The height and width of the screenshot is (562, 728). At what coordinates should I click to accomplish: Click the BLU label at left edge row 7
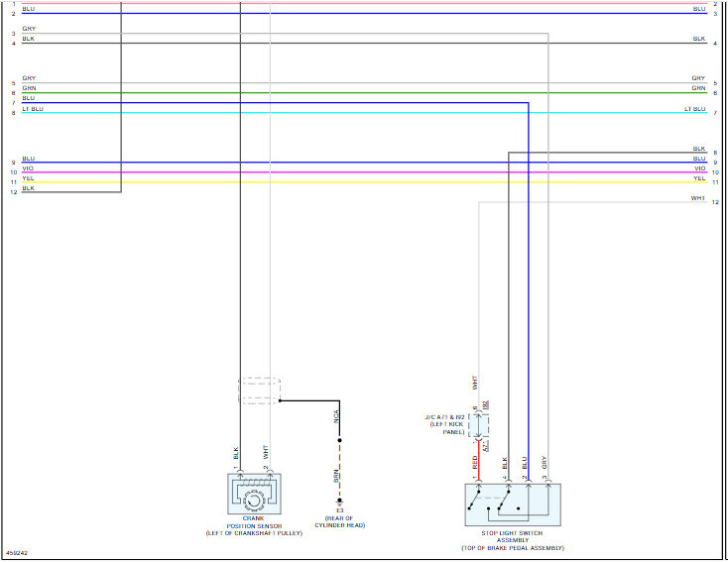(x=28, y=98)
